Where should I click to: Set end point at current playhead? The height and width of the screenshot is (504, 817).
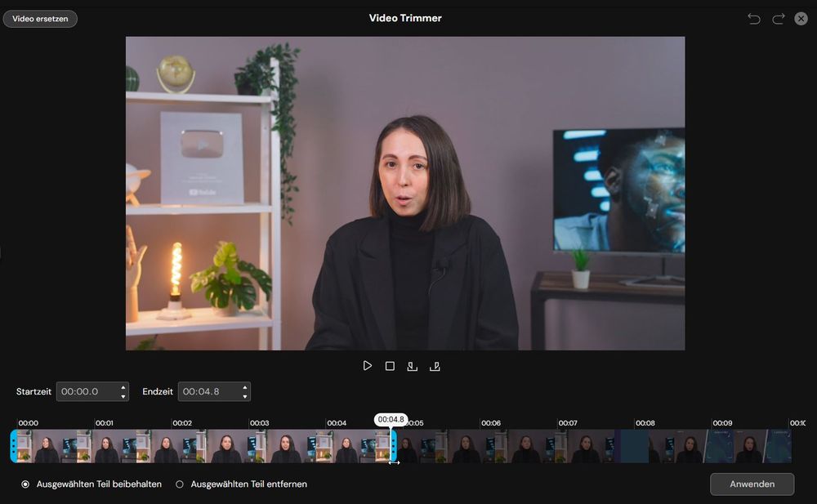(435, 365)
